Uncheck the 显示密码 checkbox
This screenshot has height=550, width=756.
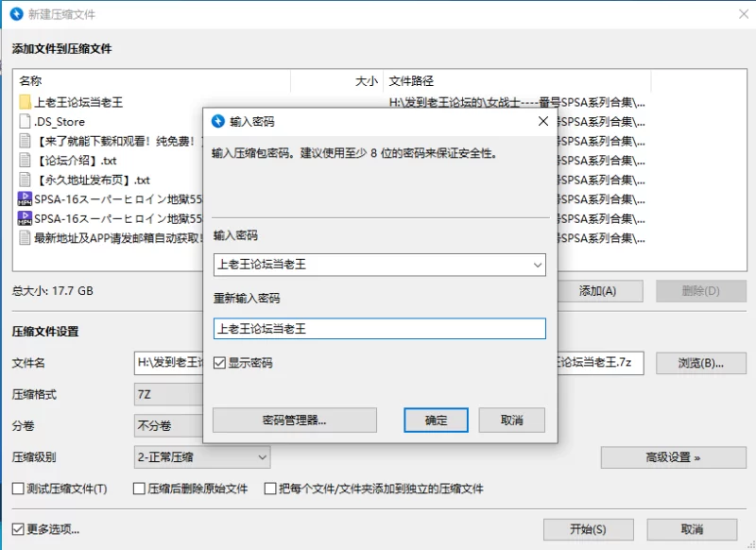219,363
